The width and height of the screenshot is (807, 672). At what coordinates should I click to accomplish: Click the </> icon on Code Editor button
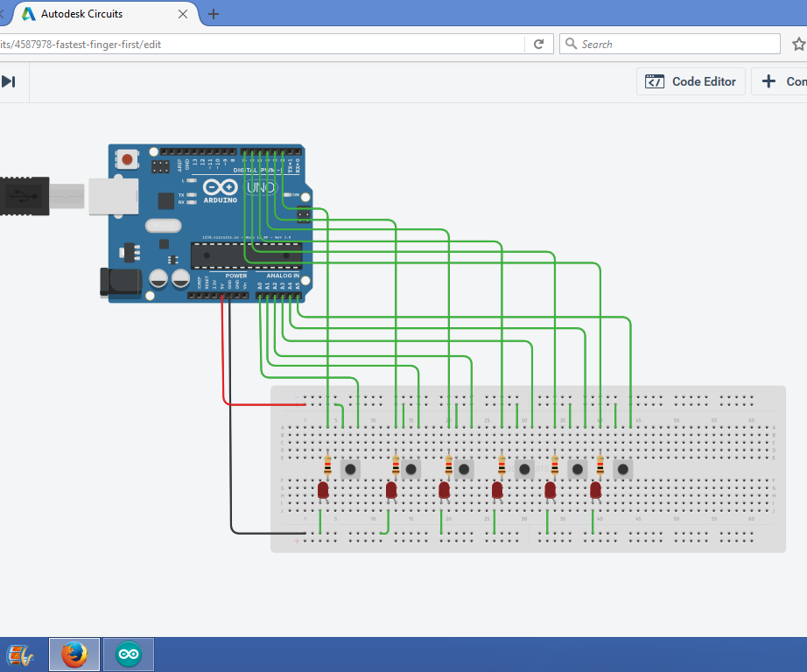(x=655, y=80)
